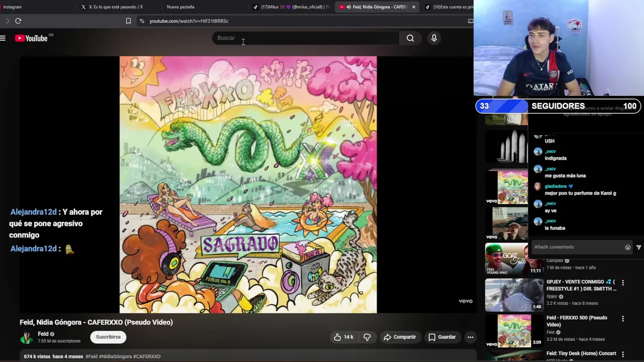
Task: Open the #NidiaGóngora hashtag link
Action: (115, 356)
